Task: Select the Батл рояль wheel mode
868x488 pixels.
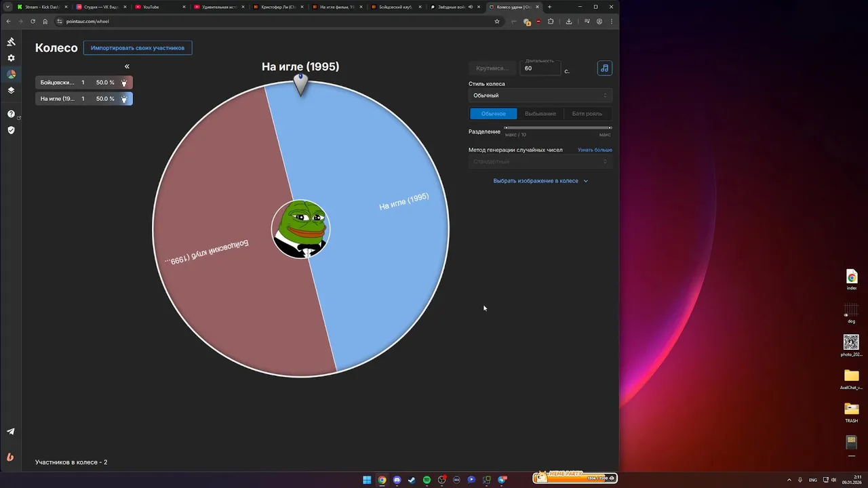Action: (587, 114)
